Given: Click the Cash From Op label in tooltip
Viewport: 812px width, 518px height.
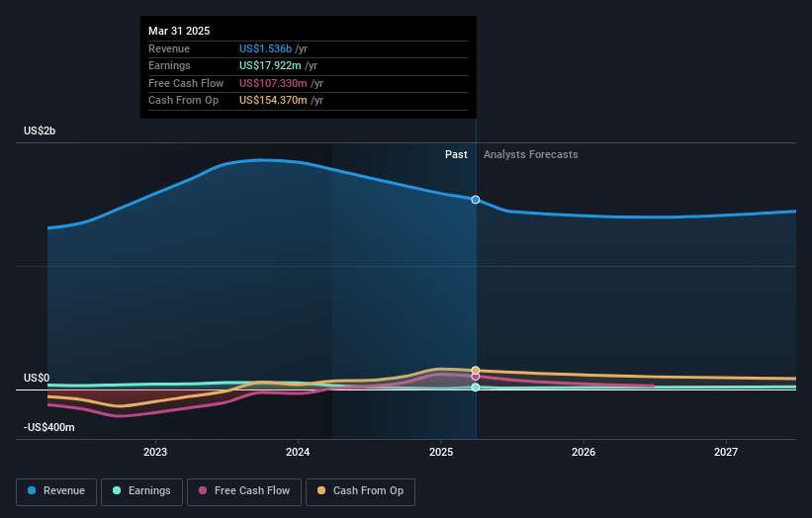Looking at the screenshot, I should [x=183, y=101].
